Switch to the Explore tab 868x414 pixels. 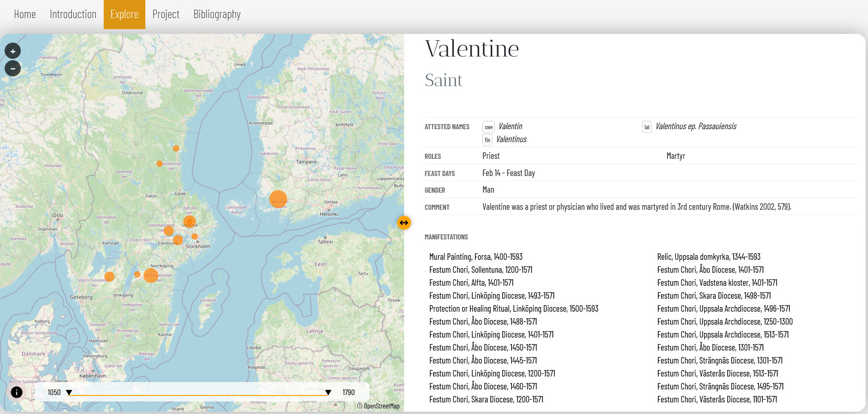pos(125,14)
